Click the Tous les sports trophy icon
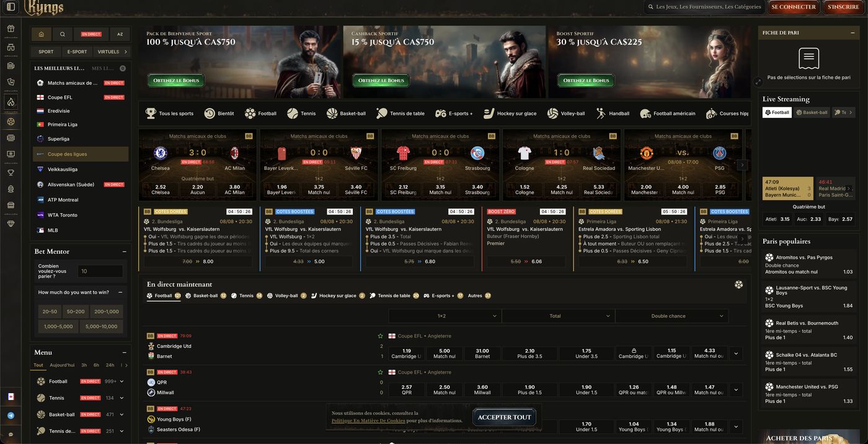This screenshot has width=868, height=444. click(x=151, y=113)
